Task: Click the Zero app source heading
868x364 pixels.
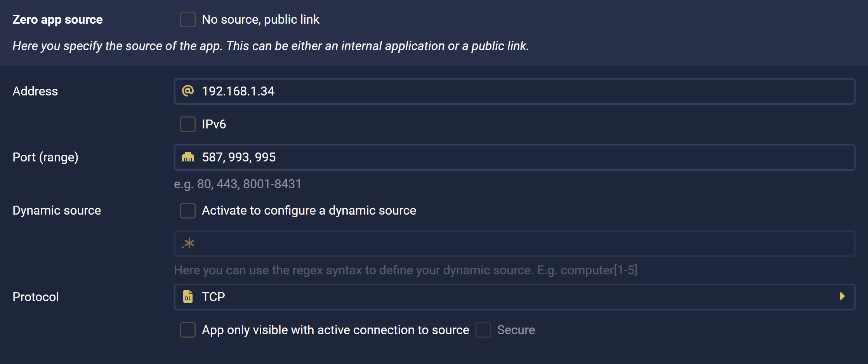Action: (57, 19)
